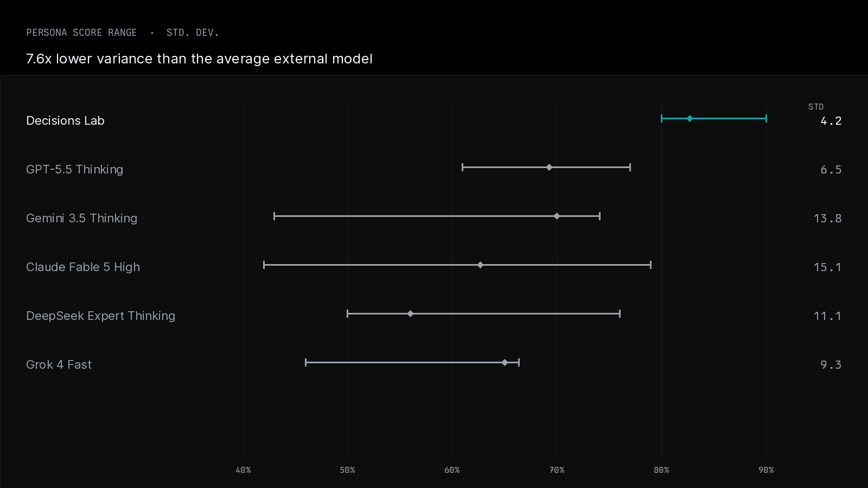868x488 pixels.
Task: Select the Claude Fable 5 High label
Action: 83,267
